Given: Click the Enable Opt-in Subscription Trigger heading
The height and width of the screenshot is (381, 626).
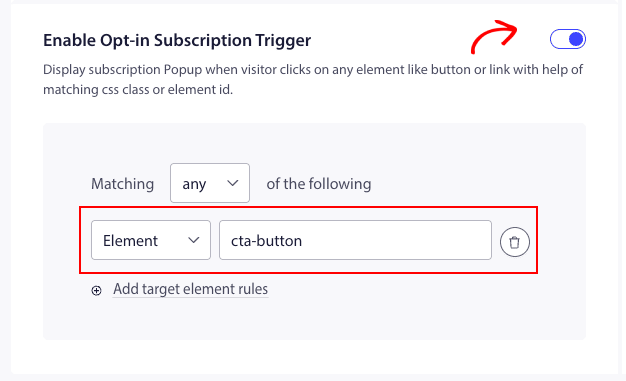Looking at the screenshot, I should click(177, 40).
